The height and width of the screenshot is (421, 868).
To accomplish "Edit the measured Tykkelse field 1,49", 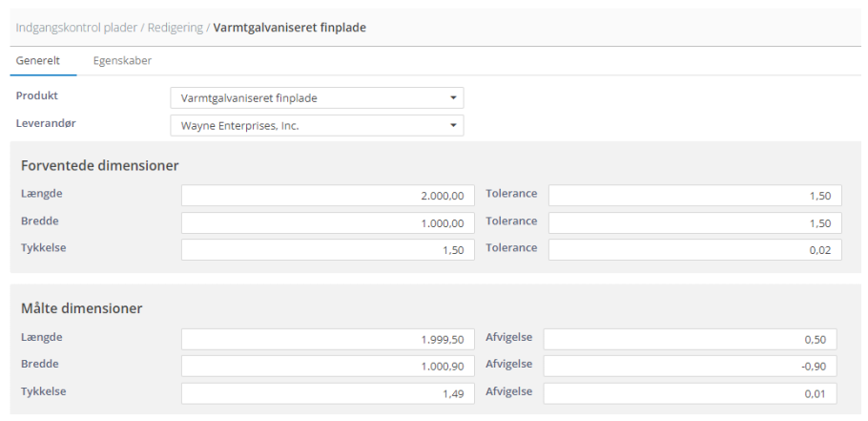I will pyautogui.click(x=328, y=393).
